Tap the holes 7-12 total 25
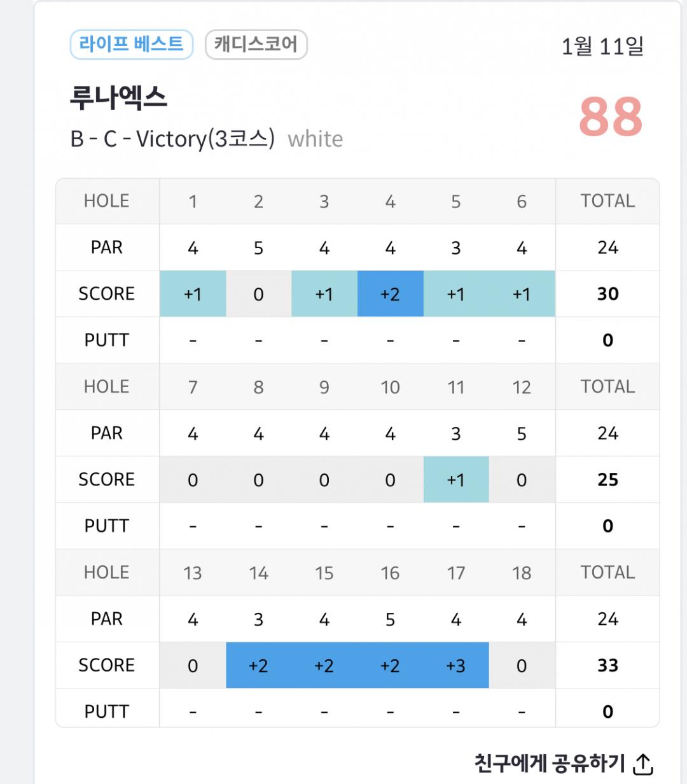Screen dimensions: 687x784 [x=607, y=480]
